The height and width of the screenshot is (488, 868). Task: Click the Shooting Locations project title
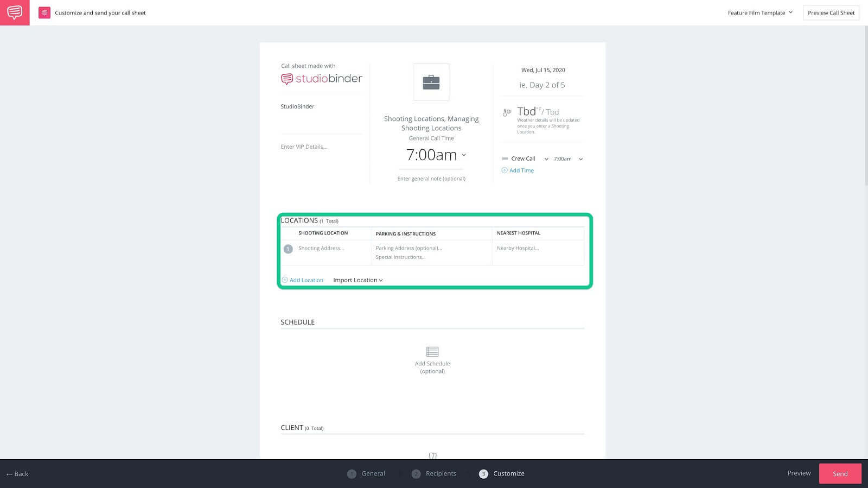point(431,123)
